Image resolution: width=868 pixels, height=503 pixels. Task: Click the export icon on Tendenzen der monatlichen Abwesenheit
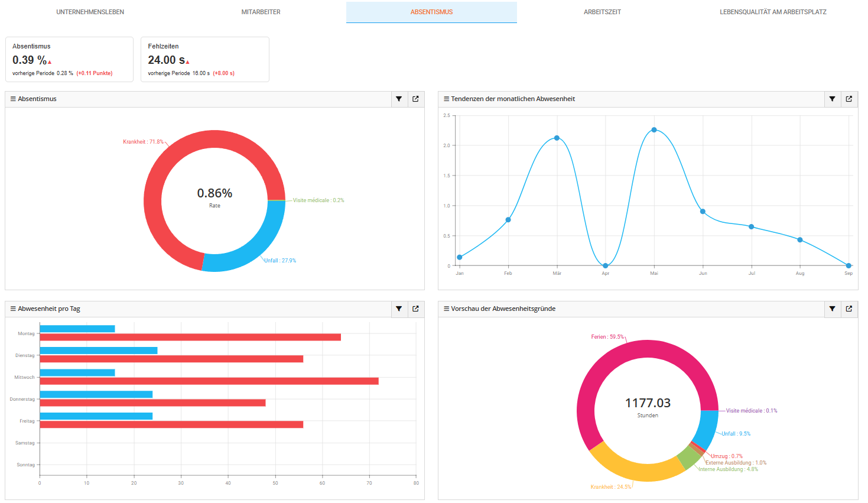point(849,99)
